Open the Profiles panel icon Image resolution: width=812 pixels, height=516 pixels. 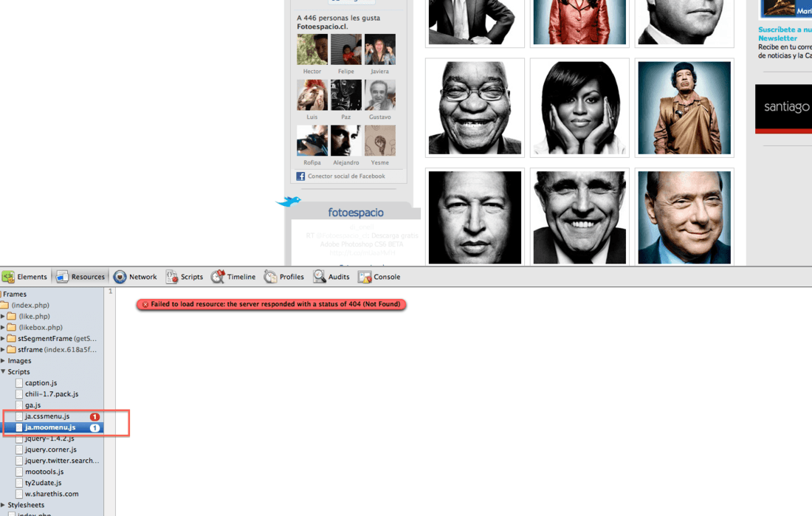[x=270, y=277]
